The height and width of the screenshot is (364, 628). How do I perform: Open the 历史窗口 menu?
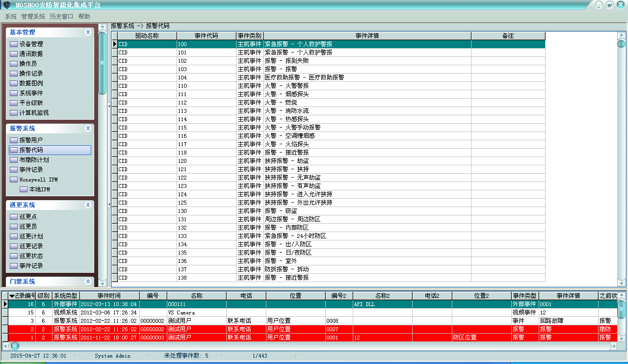pyautogui.click(x=61, y=16)
